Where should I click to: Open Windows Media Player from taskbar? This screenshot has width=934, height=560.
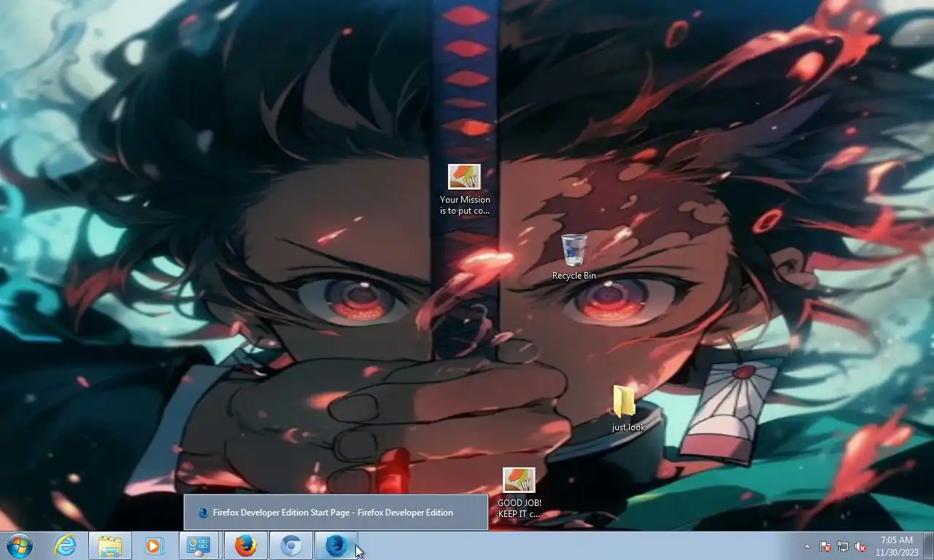(154, 545)
